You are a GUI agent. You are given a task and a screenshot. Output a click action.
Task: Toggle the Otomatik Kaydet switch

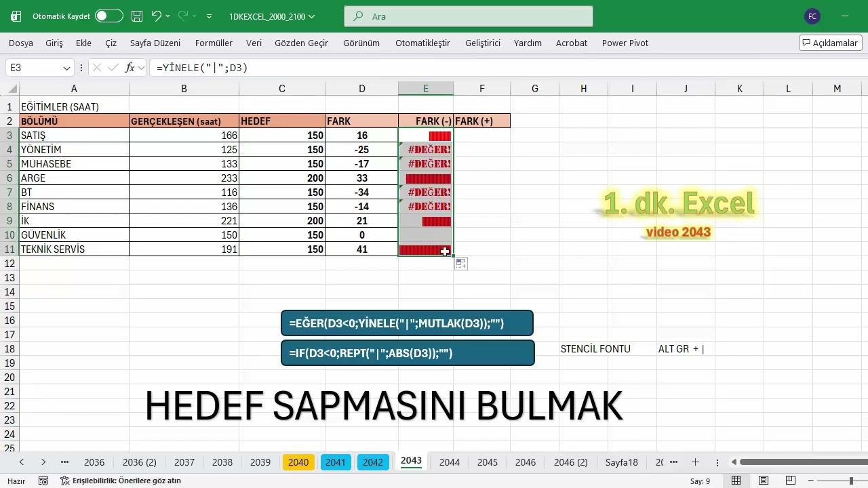(x=109, y=16)
